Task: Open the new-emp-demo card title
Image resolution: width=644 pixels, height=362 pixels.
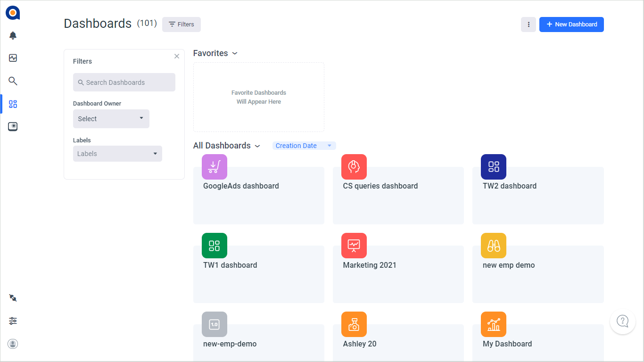Action: 230,344
